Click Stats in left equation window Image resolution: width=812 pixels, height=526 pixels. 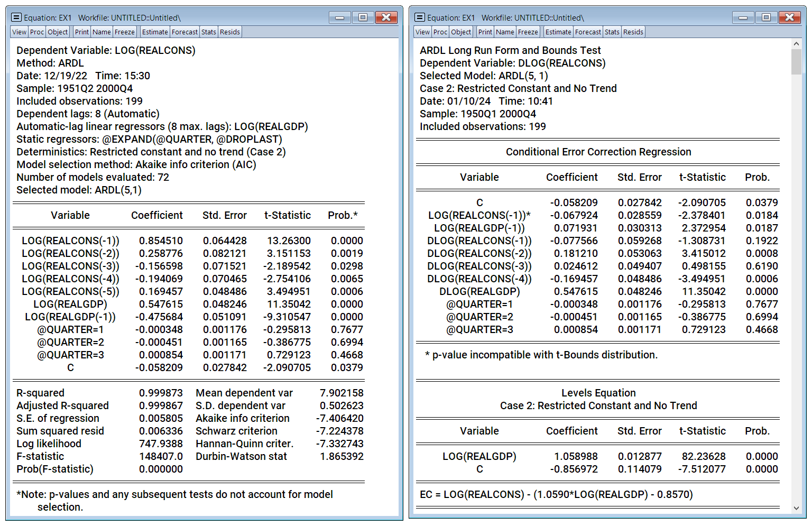pyautogui.click(x=209, y=32)
